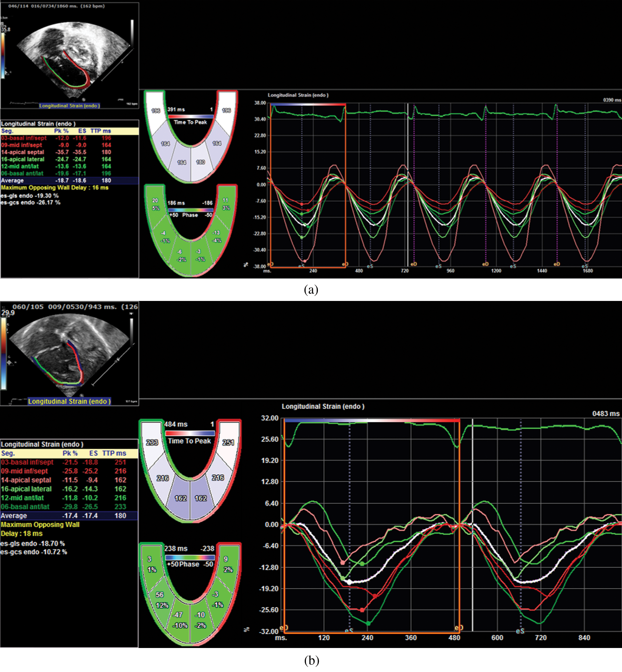Click the 20 / 6% phase segment
Image resolution: width=622 pixels, height=672 pixels.
coord(155,204)
